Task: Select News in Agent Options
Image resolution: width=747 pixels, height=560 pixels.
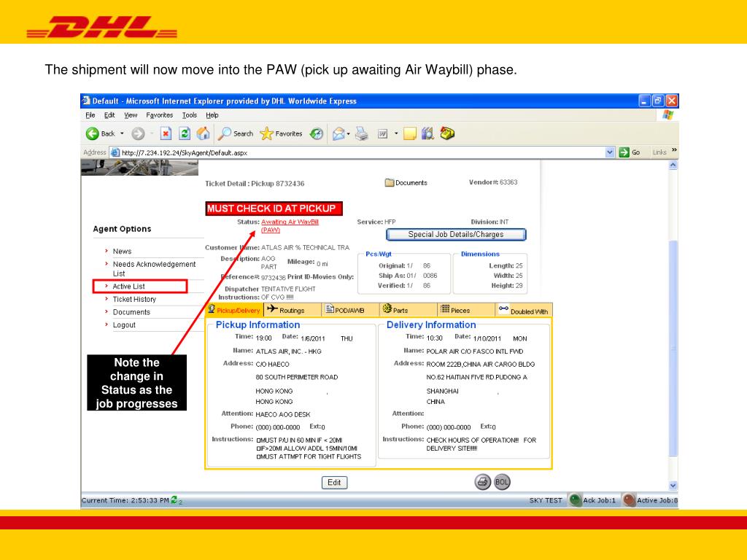Action: tap(122, 252)
